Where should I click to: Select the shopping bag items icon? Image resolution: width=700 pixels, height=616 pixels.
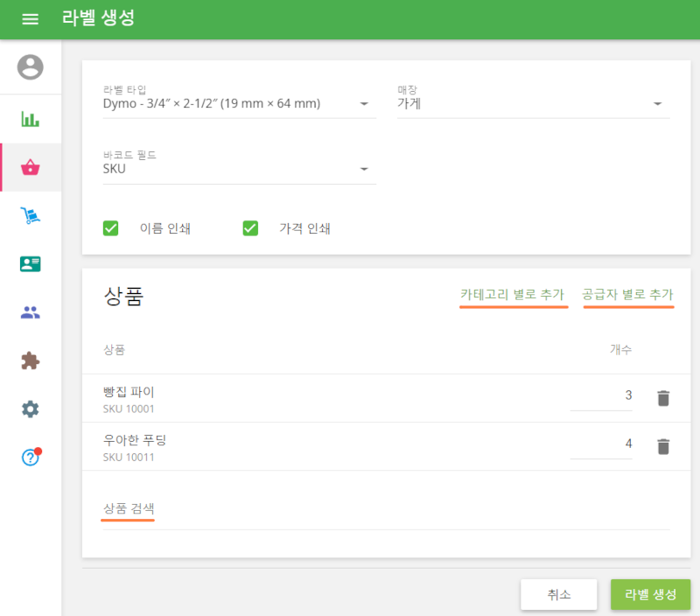pos(30,166)
